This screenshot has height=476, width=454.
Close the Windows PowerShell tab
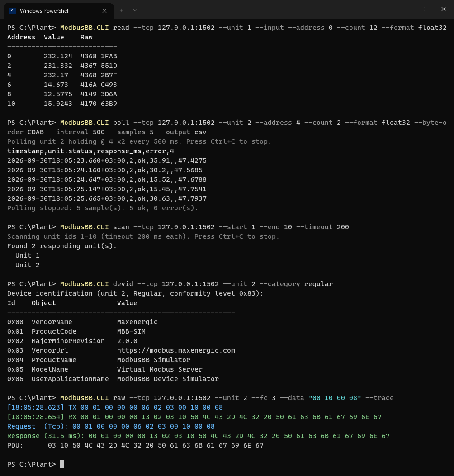(x=104, y=11)
